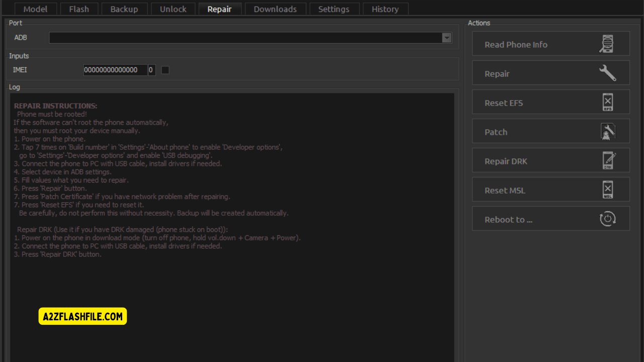Click the Reset MSL icon

tap(607, 189)
